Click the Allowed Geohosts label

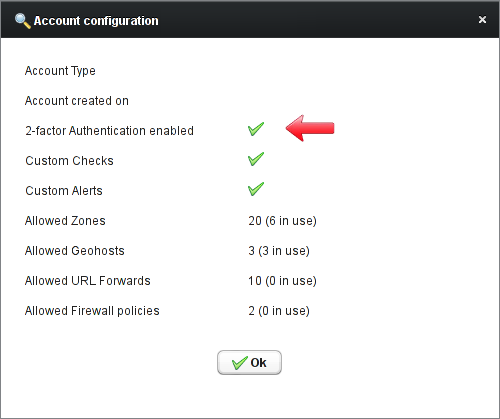click(75, 251)
